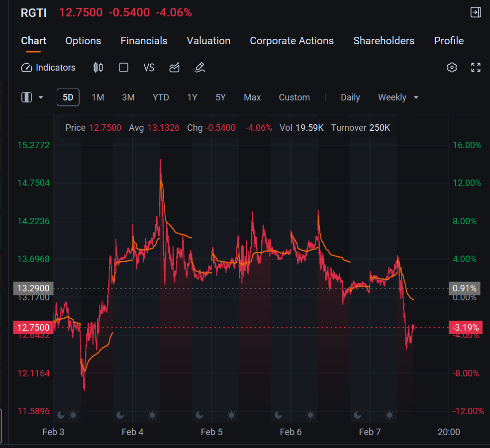Screen dimensions: 490x448
Task: Open the Valuation tab
Action: tap(208, 41)
